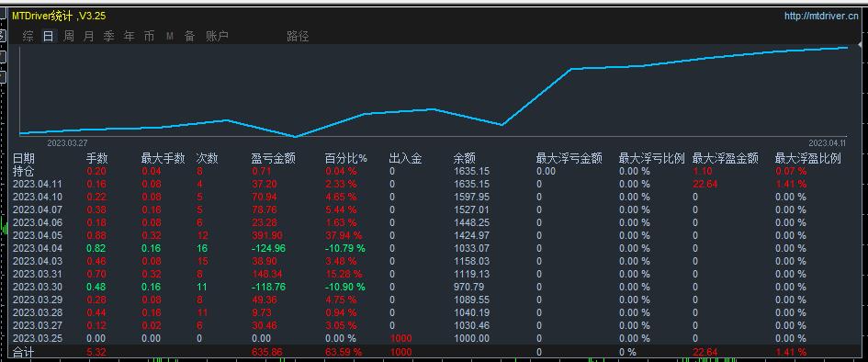Click the 391.90 profit value
The width and height of the screenshot is (868, 362).
click(x=266, y=235)
